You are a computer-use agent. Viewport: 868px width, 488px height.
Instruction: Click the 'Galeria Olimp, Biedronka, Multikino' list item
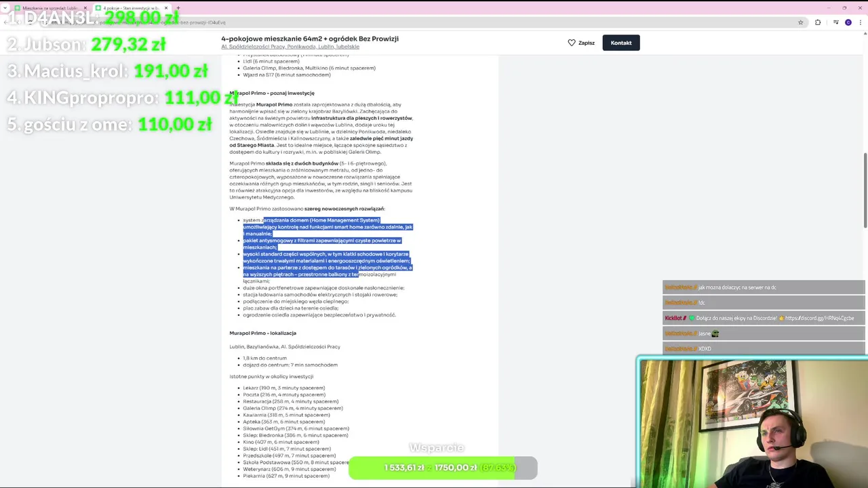(309, 68)
